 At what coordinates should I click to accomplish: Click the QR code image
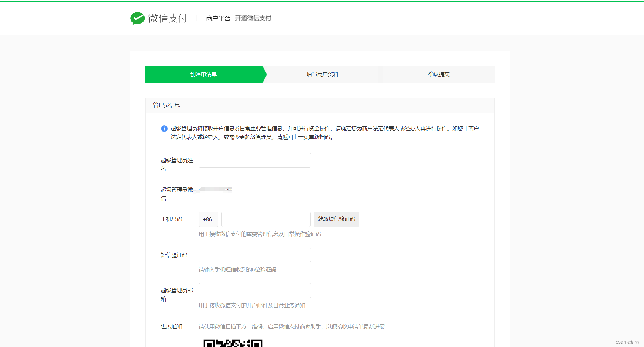[x=233, y=343]
